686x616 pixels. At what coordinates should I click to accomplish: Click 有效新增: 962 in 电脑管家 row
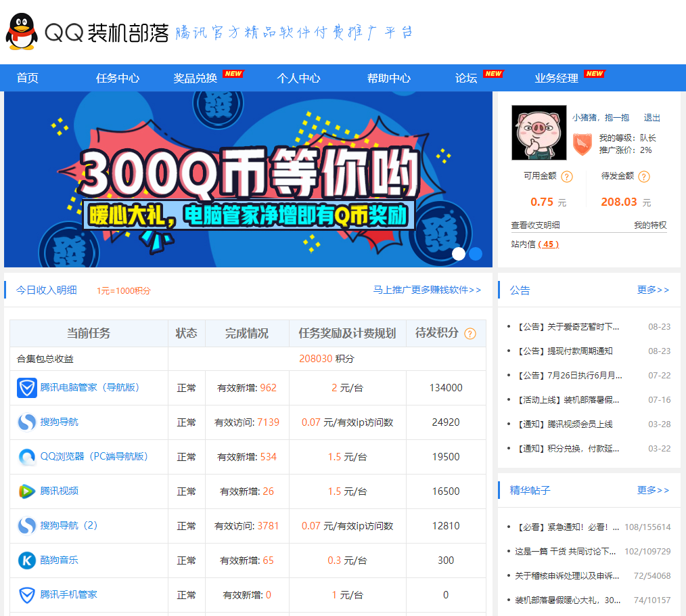coord(247,388)
